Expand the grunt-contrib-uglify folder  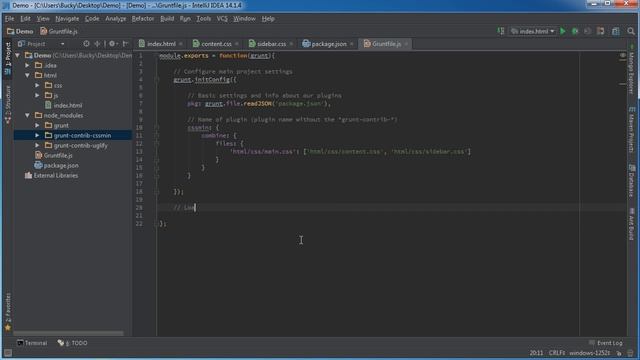pyautogui.click(x=37, y=145)
